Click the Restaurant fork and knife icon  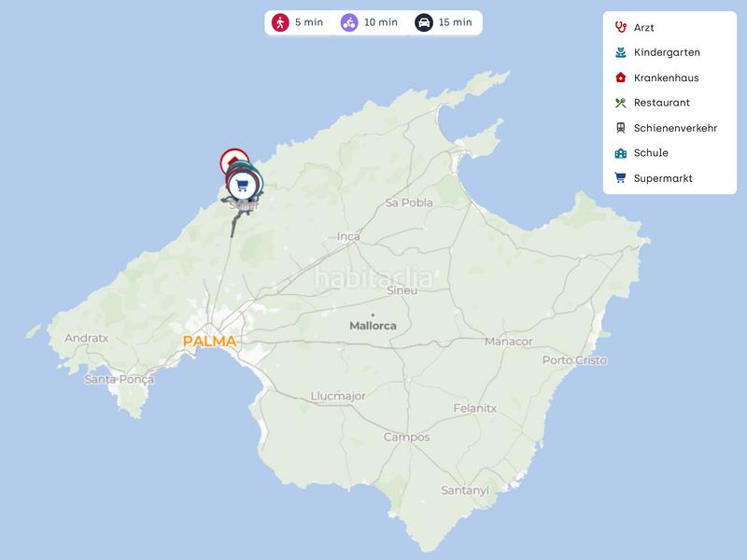pos(620,103)
